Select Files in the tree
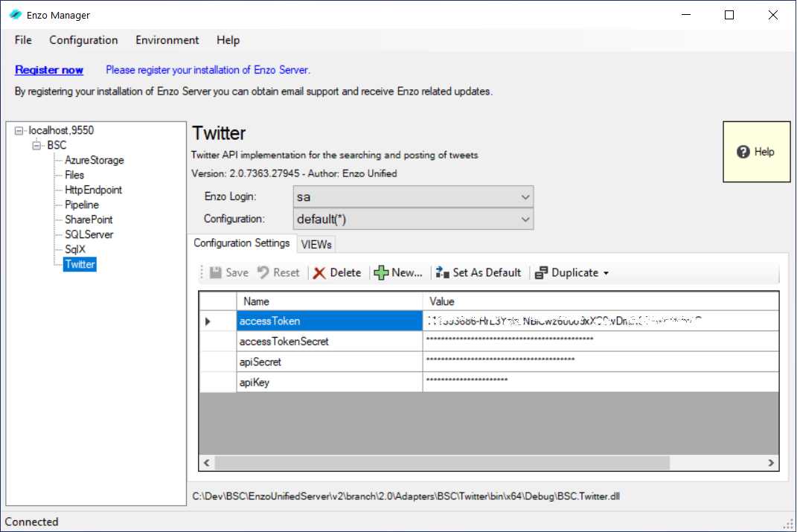The image size is (797, 532). 74,175
